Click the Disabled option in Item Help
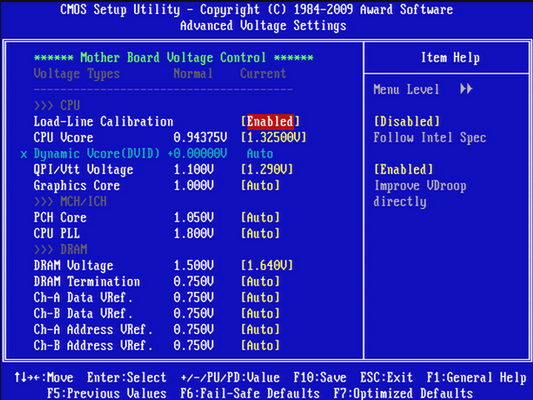The height and width of the screenshot is (400, 533). (407, 121)
